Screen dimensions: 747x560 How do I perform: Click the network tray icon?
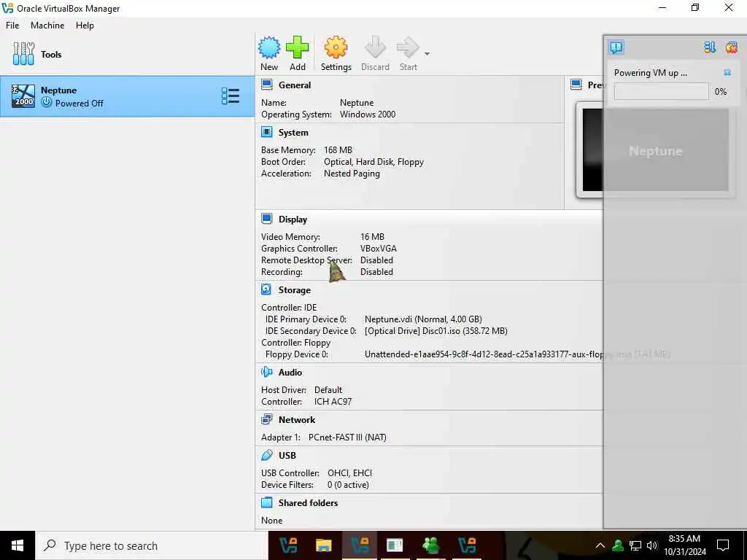635,545
